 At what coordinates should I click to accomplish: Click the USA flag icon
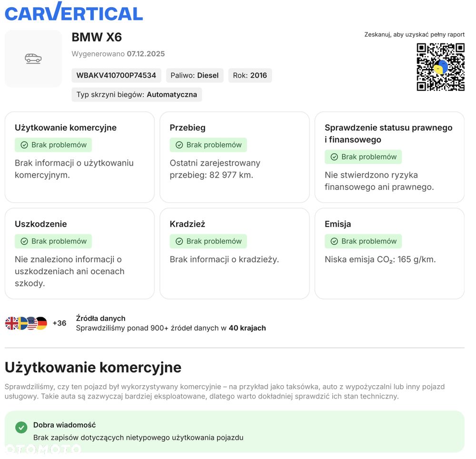[32, 323]
